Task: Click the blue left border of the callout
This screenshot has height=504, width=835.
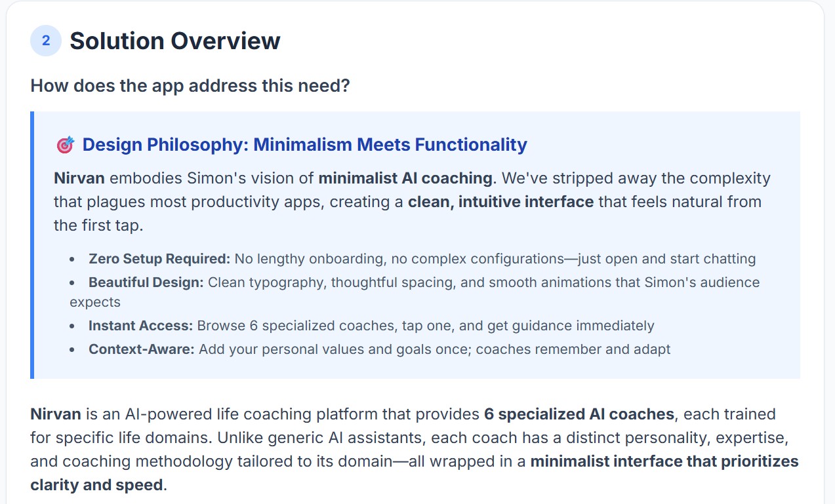Action: (32, 244)
